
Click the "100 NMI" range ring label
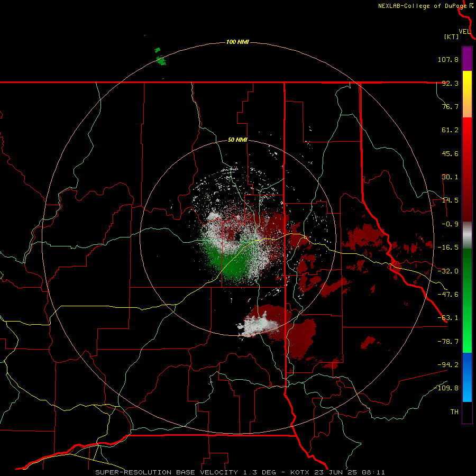[x=237, y=42]
